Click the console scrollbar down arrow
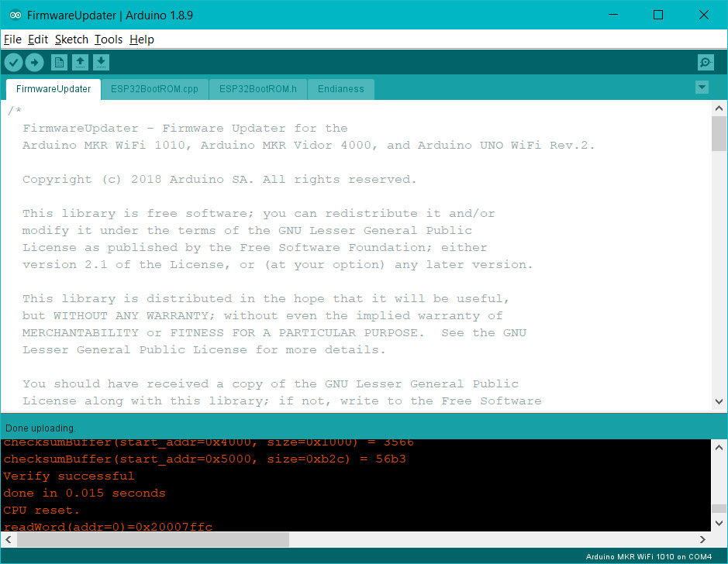 click(719, 523)
